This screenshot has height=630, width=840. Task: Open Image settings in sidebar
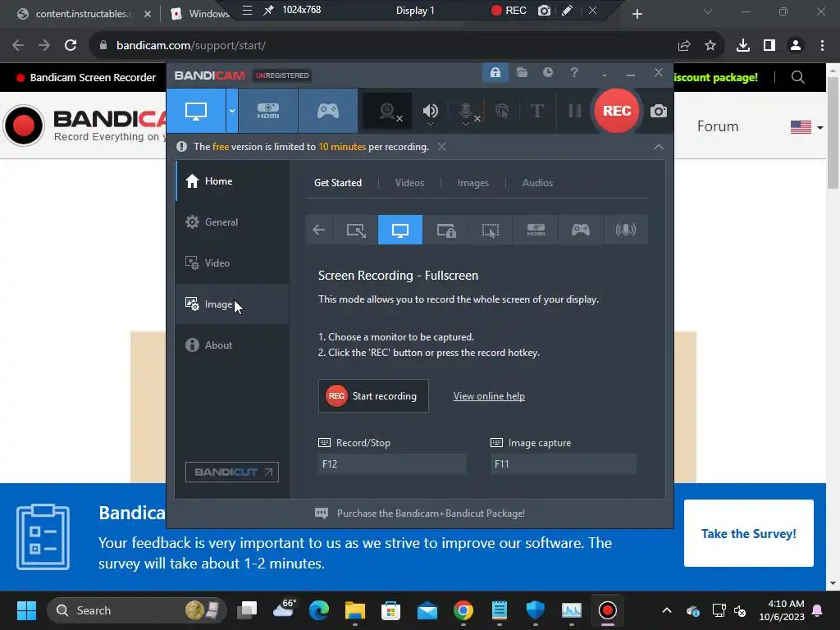click(232, 304)
